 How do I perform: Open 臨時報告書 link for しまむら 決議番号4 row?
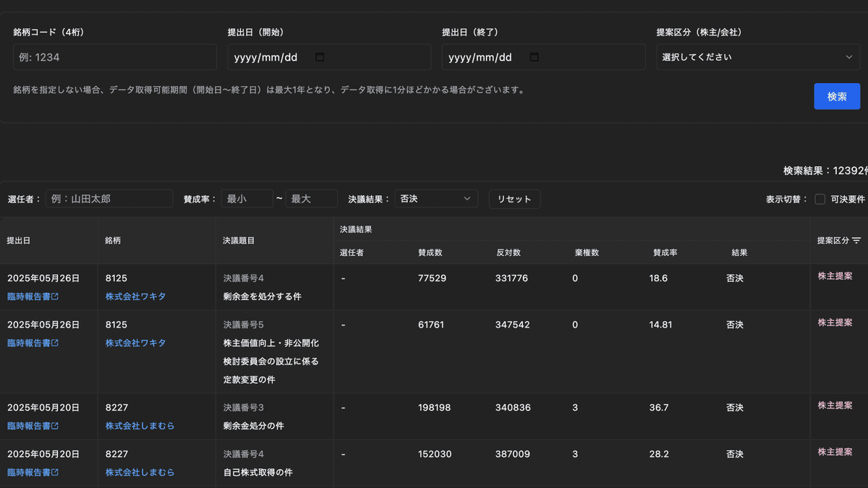coord(33,472)
